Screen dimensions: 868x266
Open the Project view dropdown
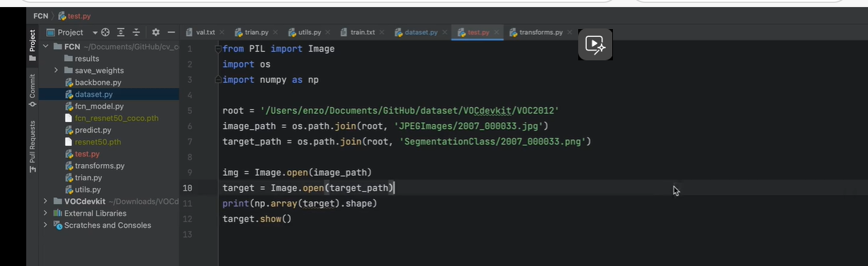pyautogui.click(x=71, y=33)
